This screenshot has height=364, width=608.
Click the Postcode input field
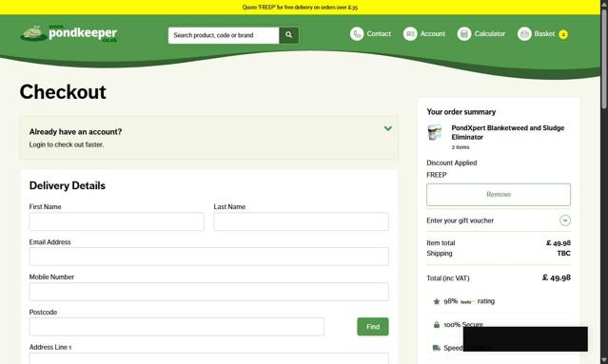pyautogui.click(x=177, y=326)
